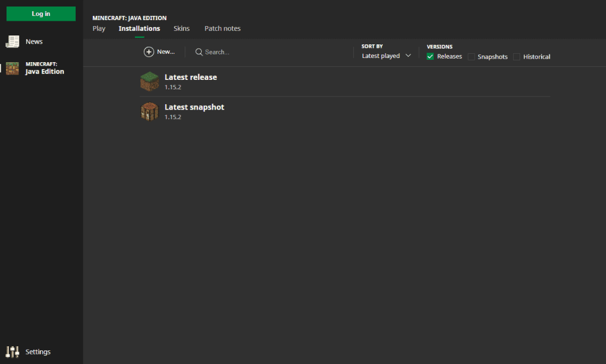Click the VERSIONS heading
Screen dimensions: 606x364
pyautogui.click(x=440, y=47)
